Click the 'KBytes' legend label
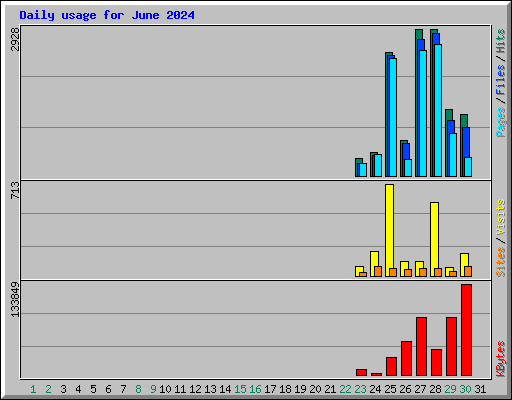This screenshot has height=400, width=512. point(501,359)
